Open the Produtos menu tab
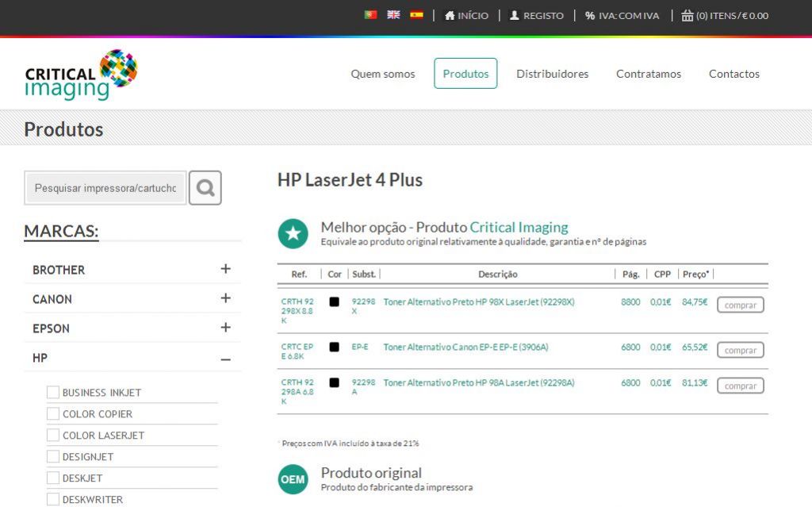The width and height of the screenshot is (812, 507). point(465,74)
